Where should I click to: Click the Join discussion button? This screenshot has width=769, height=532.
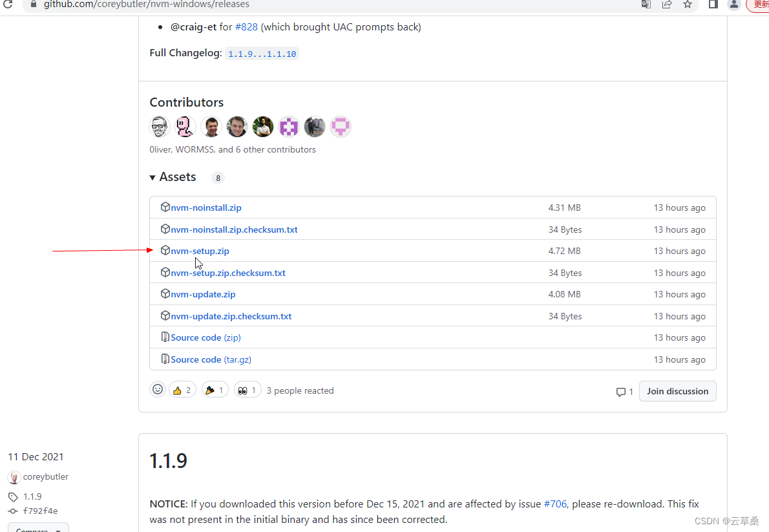click(x=677, y=391)
